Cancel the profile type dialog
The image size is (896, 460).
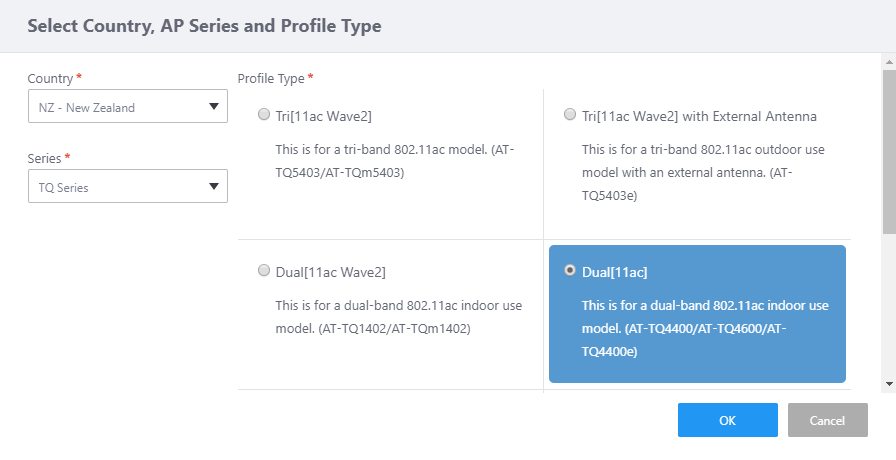(827, 420)
